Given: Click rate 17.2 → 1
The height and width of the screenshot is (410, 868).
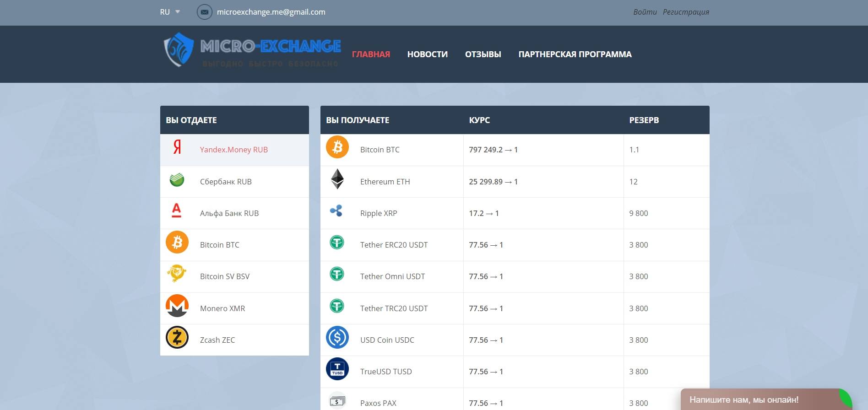Looking at the screenshot, I should (484, 213).
